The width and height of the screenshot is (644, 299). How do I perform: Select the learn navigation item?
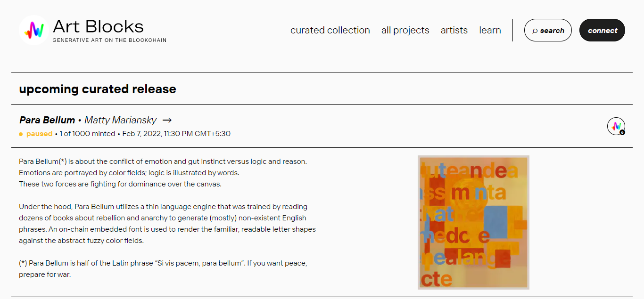[x=490, y=30]
